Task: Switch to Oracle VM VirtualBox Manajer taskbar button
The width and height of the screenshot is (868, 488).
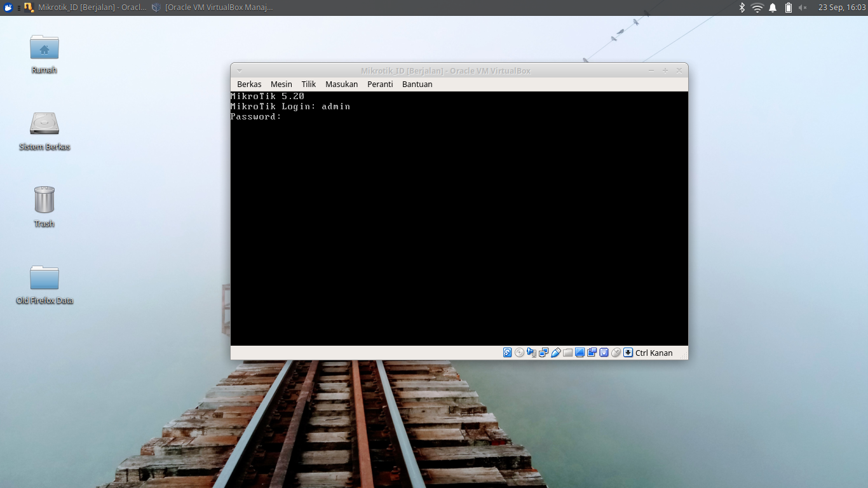Action: [212, 8]
